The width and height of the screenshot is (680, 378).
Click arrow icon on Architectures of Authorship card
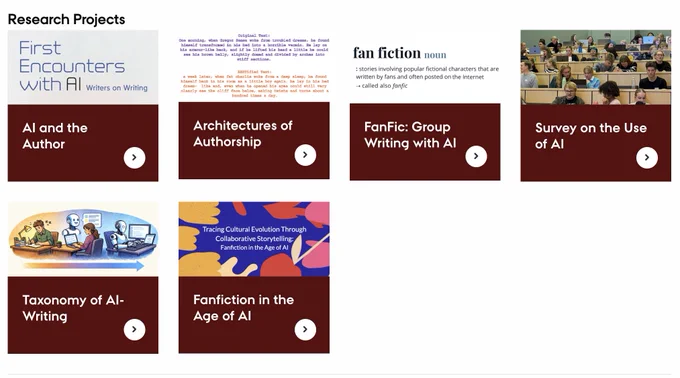[x=305, y=155]
